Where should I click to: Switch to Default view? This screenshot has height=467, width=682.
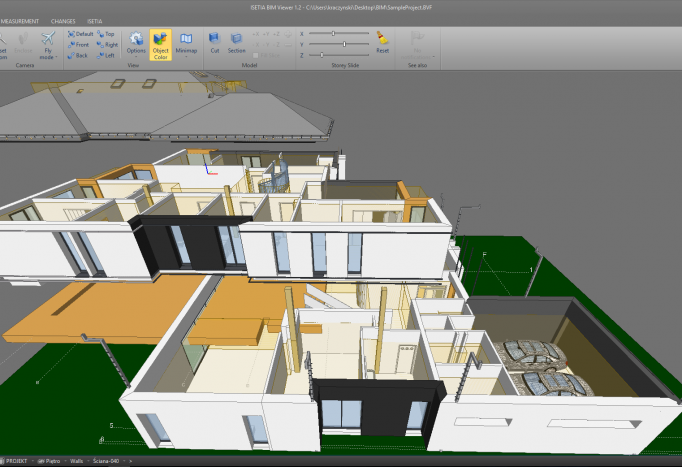(x=80, y=33)
